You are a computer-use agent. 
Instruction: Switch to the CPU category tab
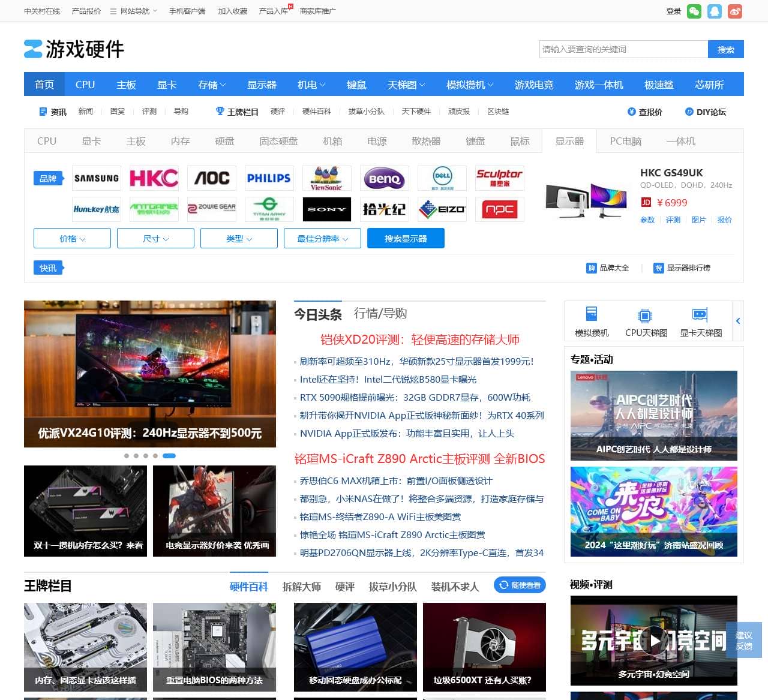coord(47,141)
